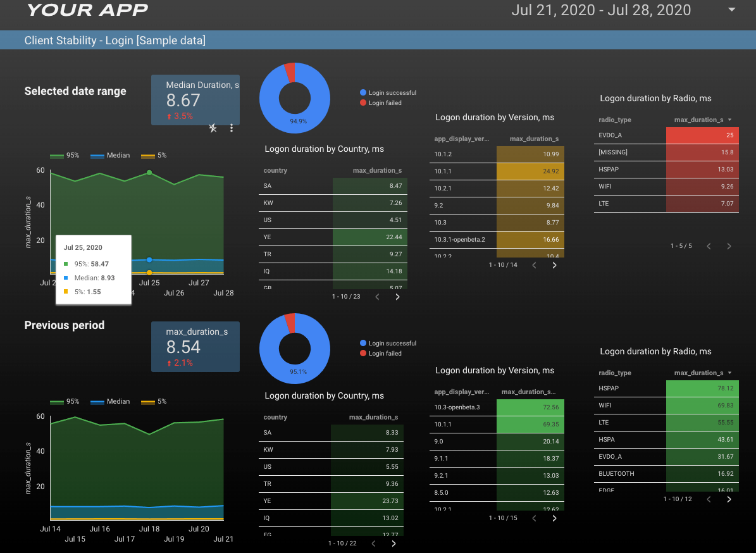The image size is (756, 553).
Task: Click previous page arrow on top Country table
Action: click(377, 296)
